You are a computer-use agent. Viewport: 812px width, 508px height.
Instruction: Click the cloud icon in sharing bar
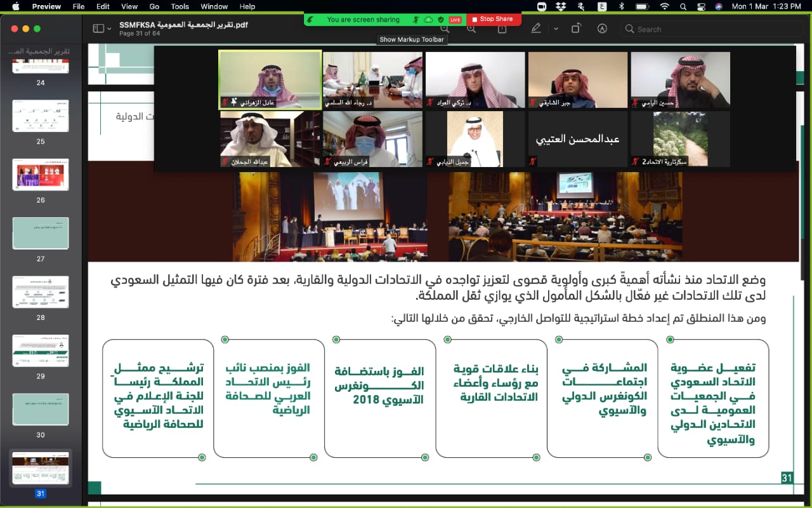click(428, 20)
